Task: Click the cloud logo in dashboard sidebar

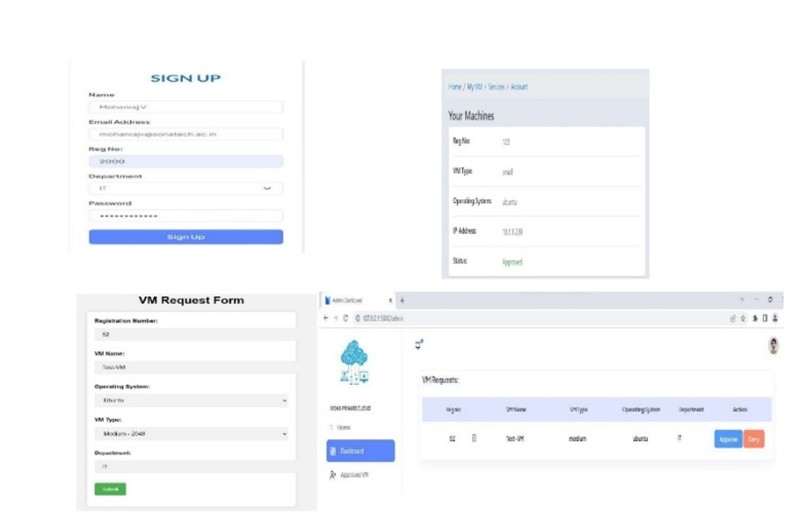Action: click(x=354, y=362)
